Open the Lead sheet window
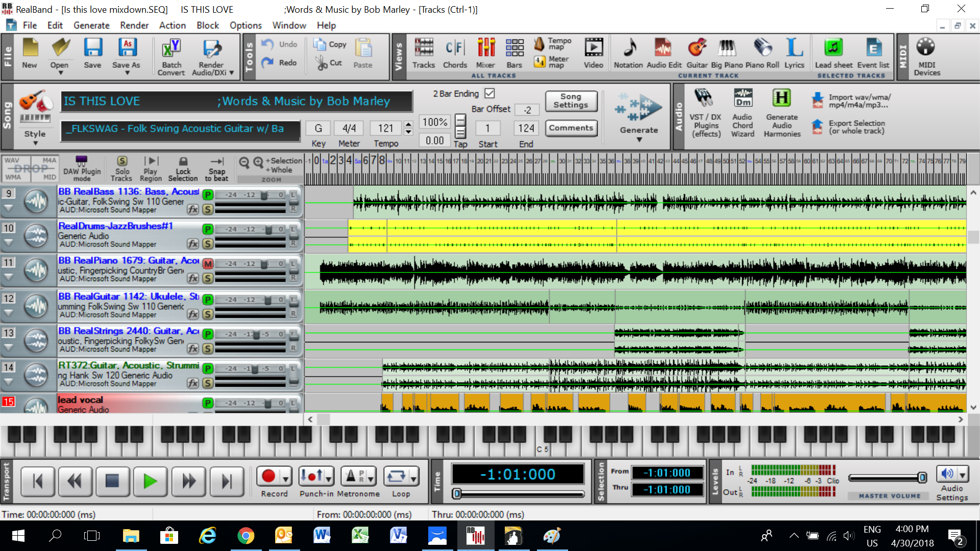 834,54
